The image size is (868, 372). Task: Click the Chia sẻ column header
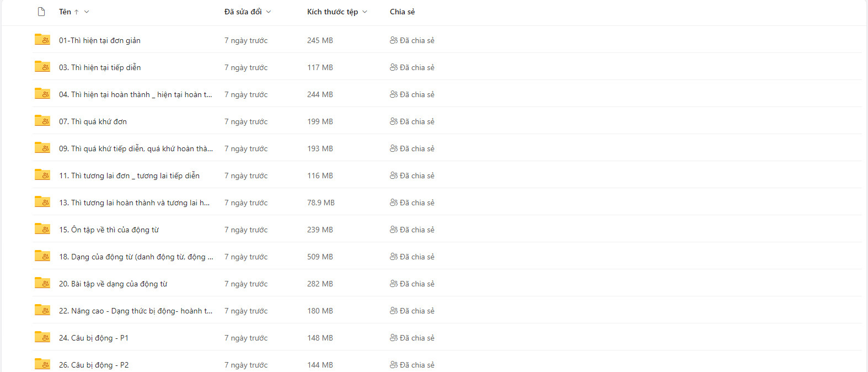tap(402, 12)
